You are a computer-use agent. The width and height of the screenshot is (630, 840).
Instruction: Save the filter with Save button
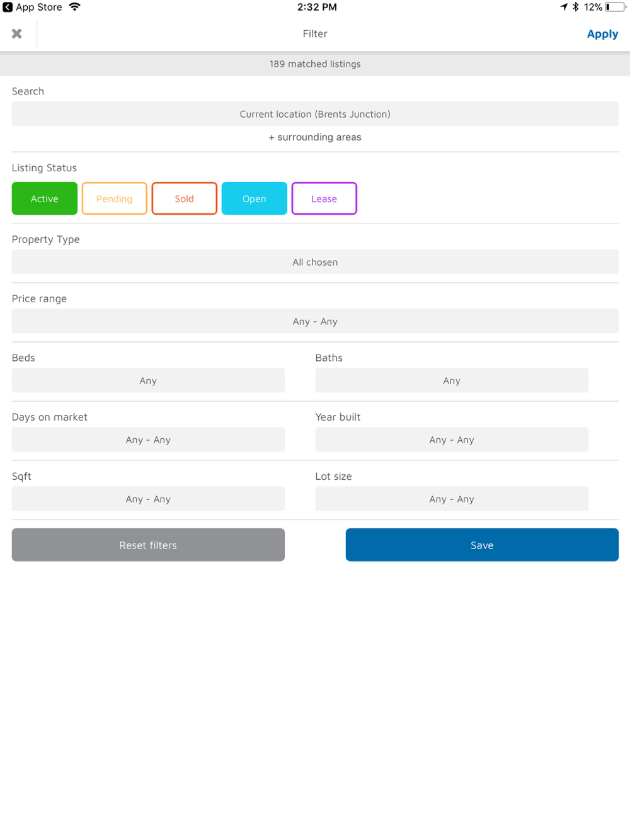(482, 545)
